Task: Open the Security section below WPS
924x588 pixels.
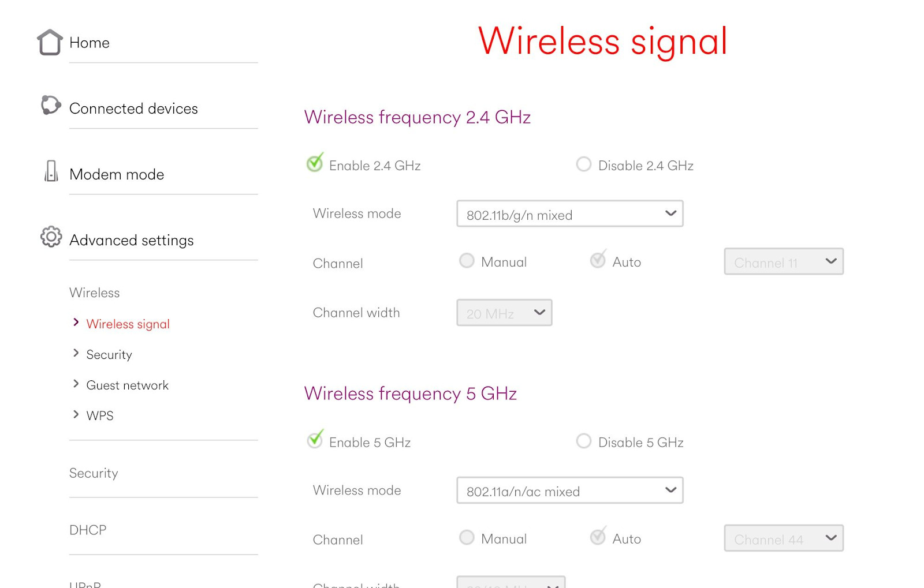Action: (94, 473)
